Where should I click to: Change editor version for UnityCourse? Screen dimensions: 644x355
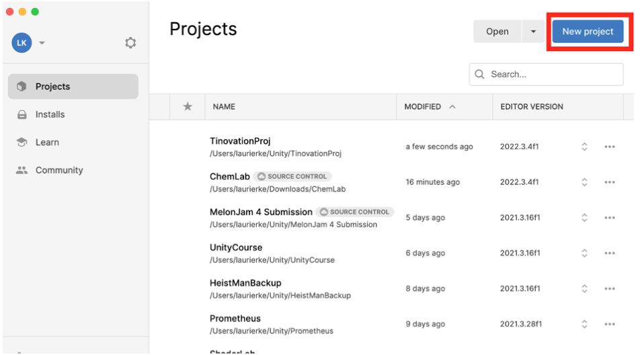tap(584, 253)
